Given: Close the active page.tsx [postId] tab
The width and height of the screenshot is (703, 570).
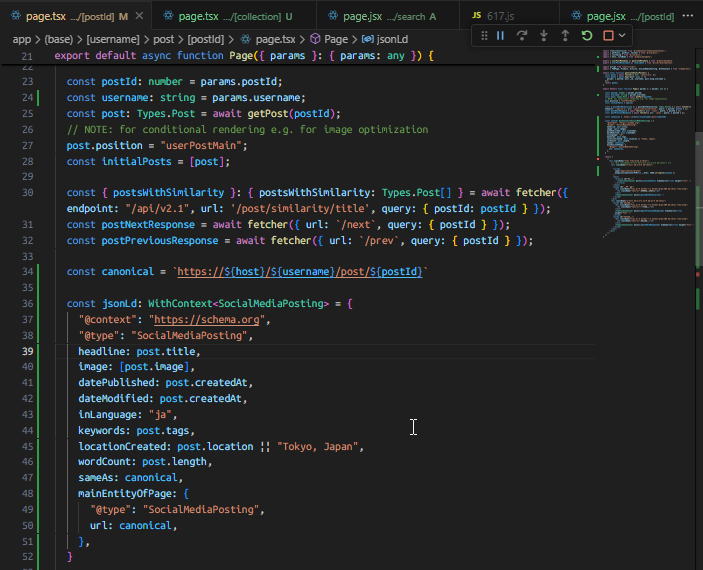Looking at the screenshot, I should (x=137, y=16).
